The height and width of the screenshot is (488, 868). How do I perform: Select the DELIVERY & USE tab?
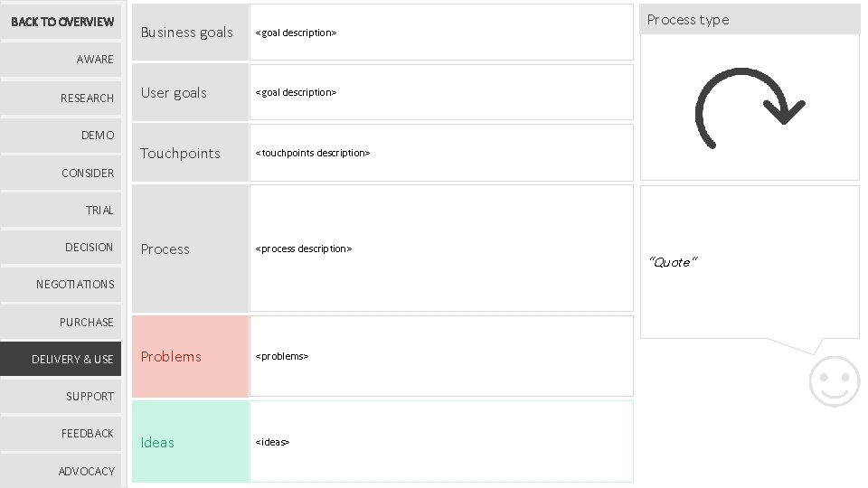click(61, 359)
